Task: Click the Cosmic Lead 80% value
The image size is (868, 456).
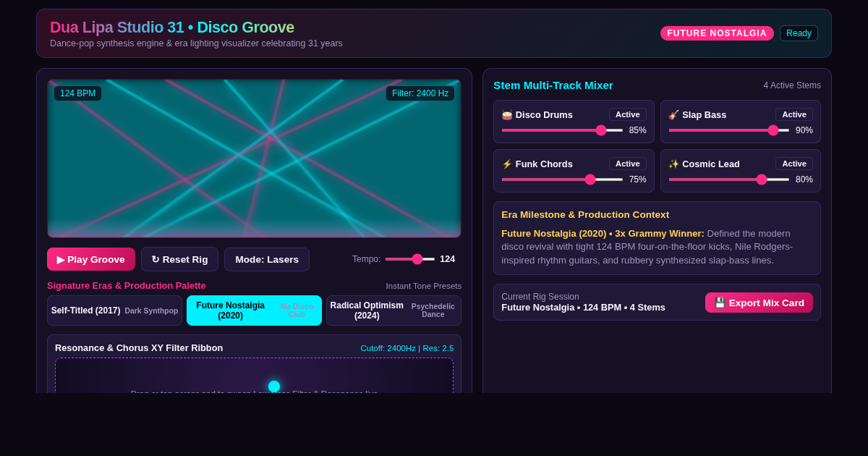Action: click(804, 180)
